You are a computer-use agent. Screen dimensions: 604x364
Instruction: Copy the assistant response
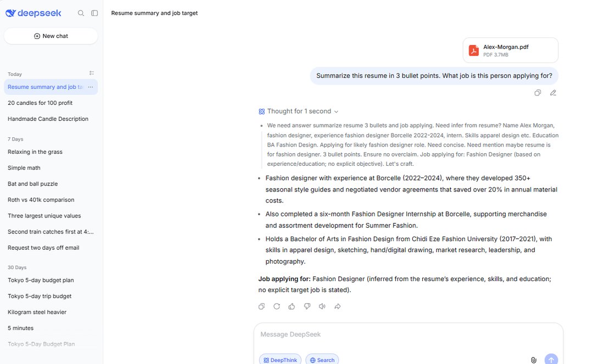pos(261,306)
